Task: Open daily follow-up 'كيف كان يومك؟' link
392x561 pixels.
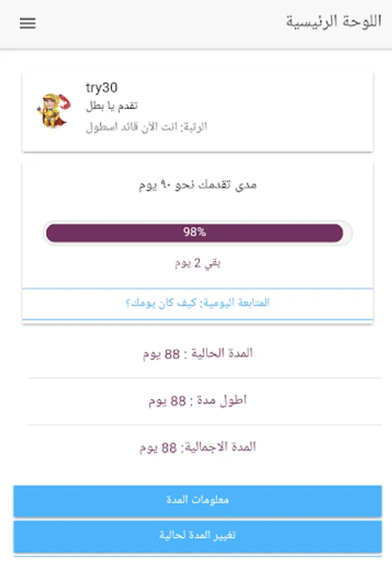Action: tap(198, 303)
